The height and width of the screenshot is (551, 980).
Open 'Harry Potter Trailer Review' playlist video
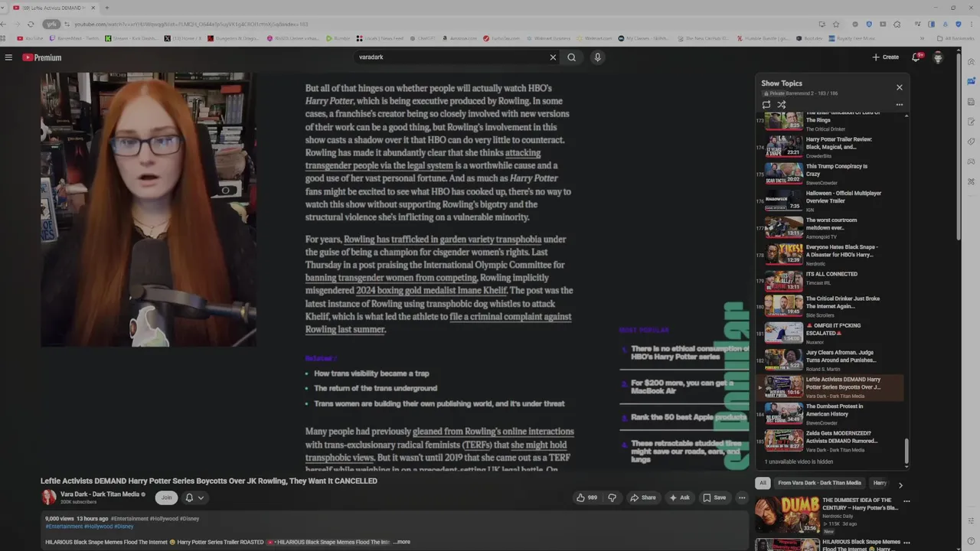click(x=830, y=147)
